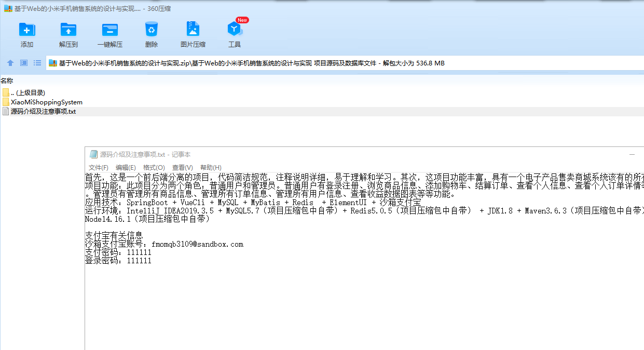
Task: Switch to large icon view mode
Action: click(x=24, y=63)
